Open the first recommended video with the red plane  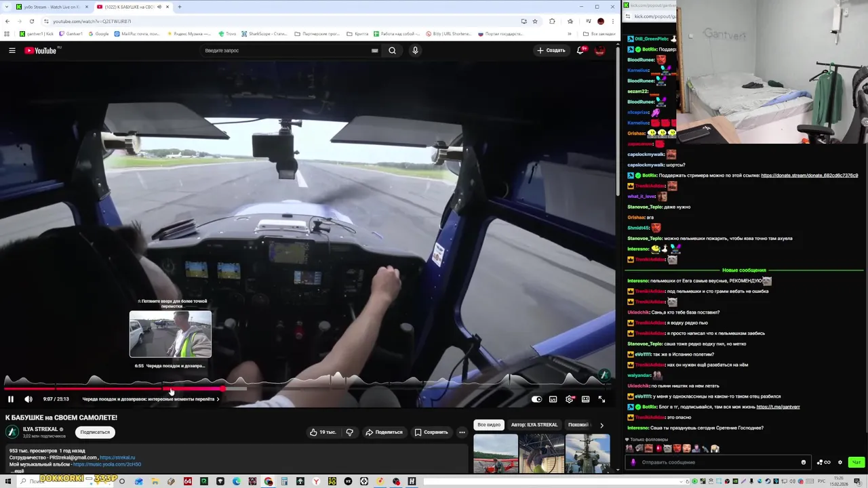pos(496,453)
